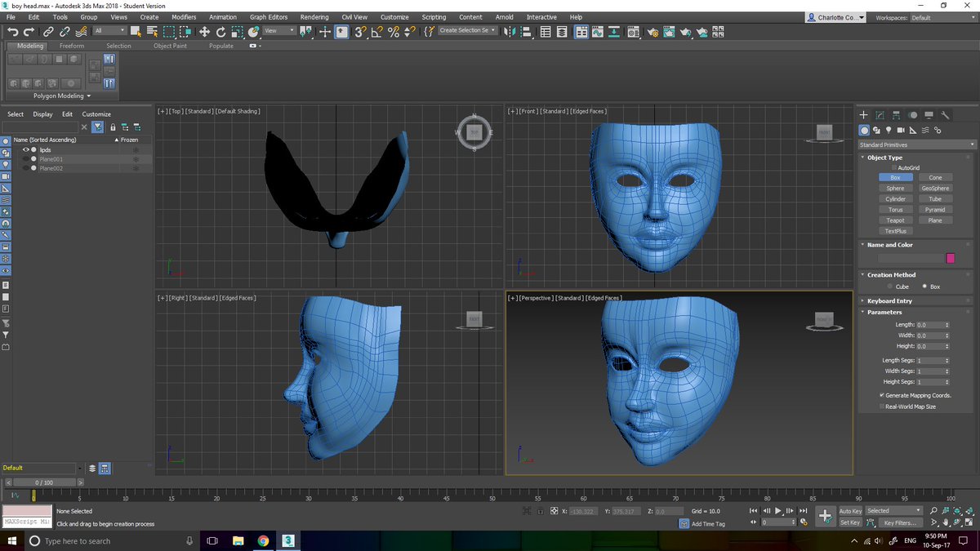This screenshot has width=980, height=551.
Task: Select the Lights category in Create panel
Action: point(889,130)
